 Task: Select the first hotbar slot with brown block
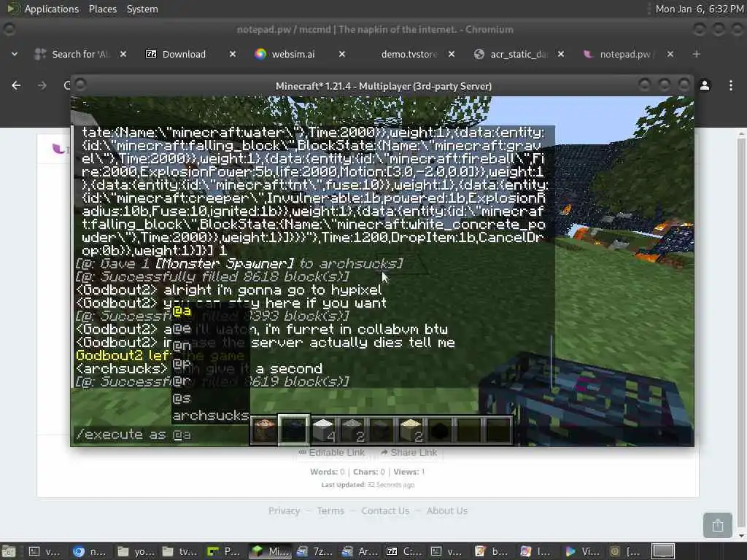tap(264, 430)
